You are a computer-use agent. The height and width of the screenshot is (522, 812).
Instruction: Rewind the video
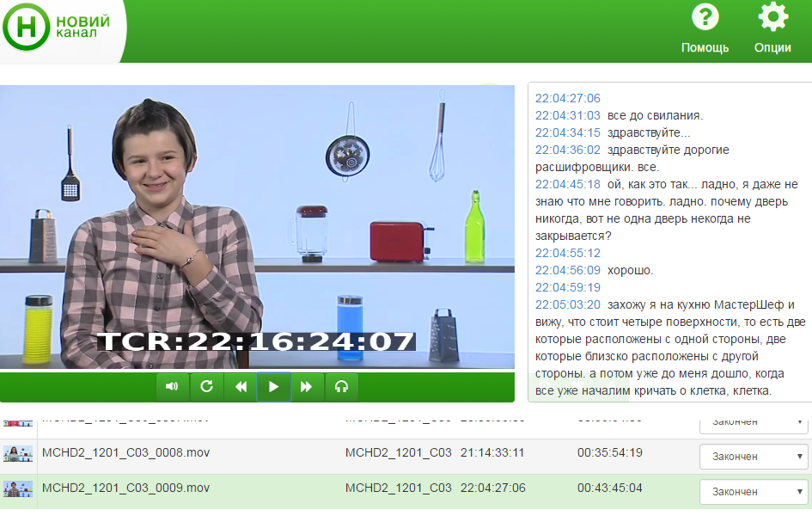click(241, 387)
